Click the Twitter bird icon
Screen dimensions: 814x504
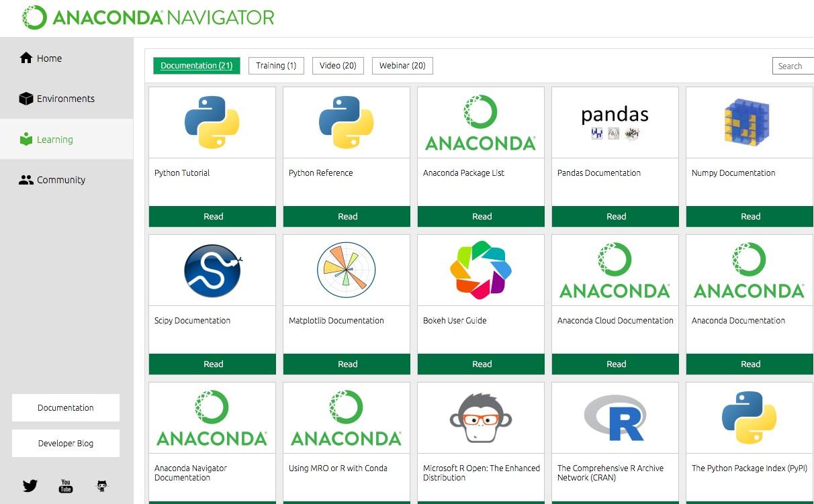click(30, 486)
